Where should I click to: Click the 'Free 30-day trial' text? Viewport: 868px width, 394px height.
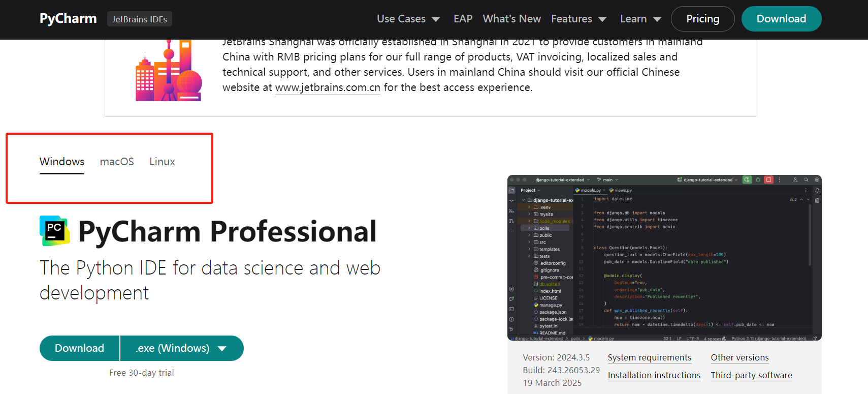pos(142,373)
